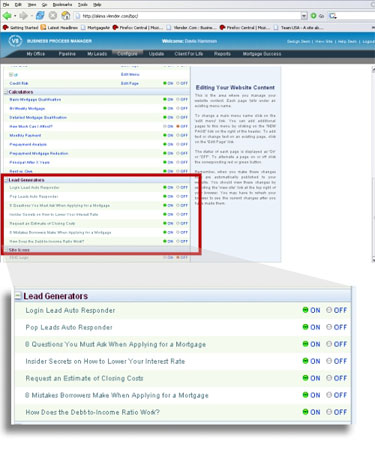
Task: Switch to the Update tab
Action: [x=156, y=54]
